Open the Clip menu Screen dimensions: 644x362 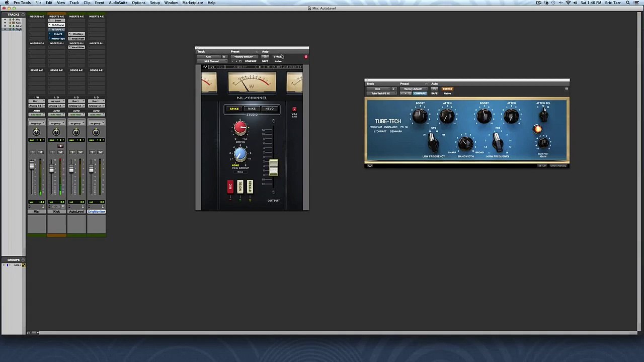pos(87,3)
